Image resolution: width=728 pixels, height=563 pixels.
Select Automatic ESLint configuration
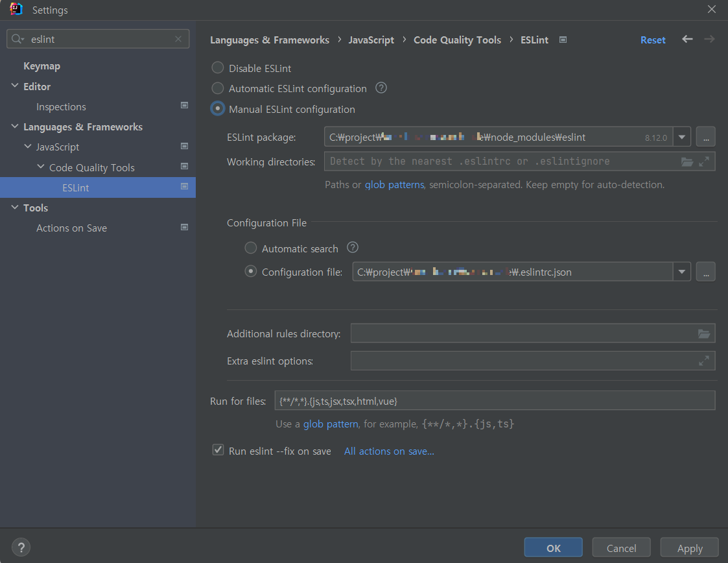pos(217,88)
